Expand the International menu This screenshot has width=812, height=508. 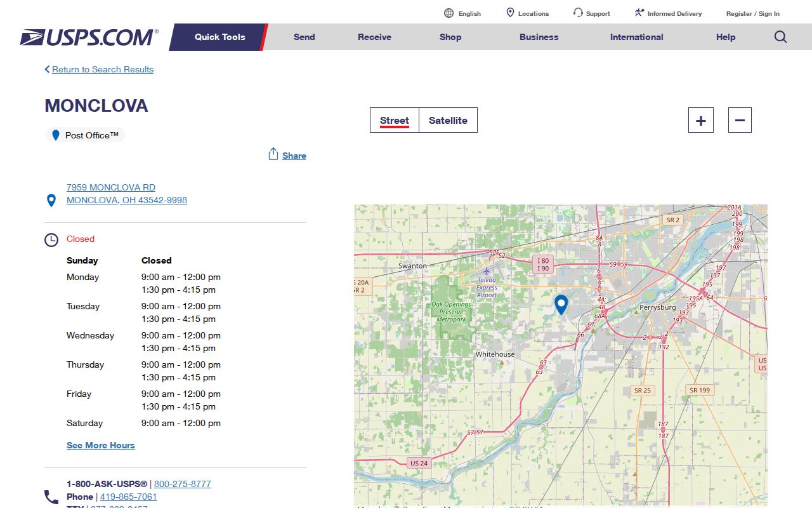point(637,37)
